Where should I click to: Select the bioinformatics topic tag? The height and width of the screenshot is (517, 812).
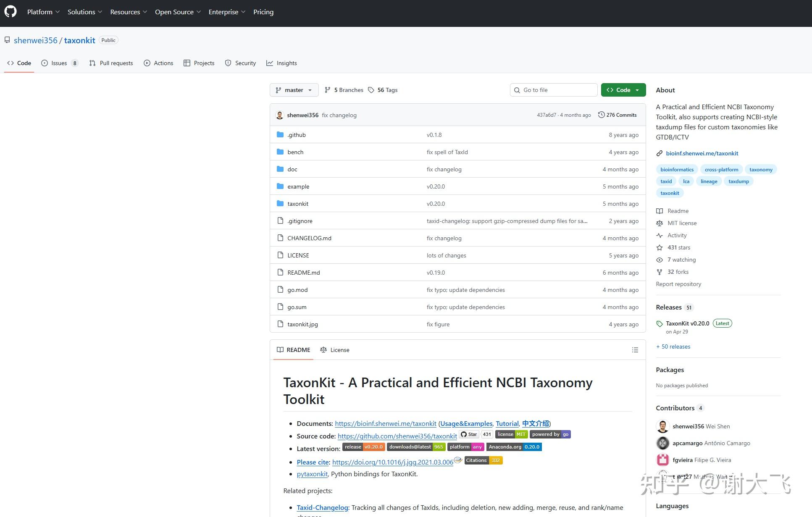click(x=676, y=170)
